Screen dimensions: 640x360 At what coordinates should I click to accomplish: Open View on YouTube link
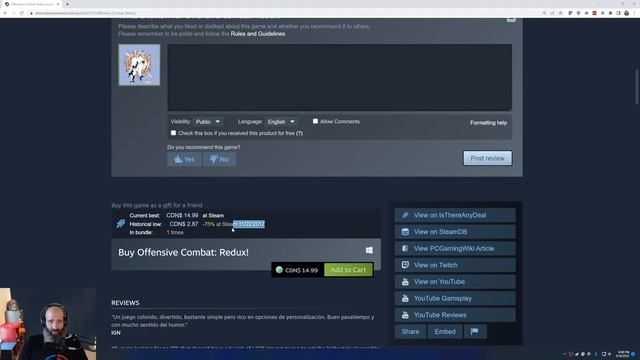pyautogui.click(x=455, y=282)
